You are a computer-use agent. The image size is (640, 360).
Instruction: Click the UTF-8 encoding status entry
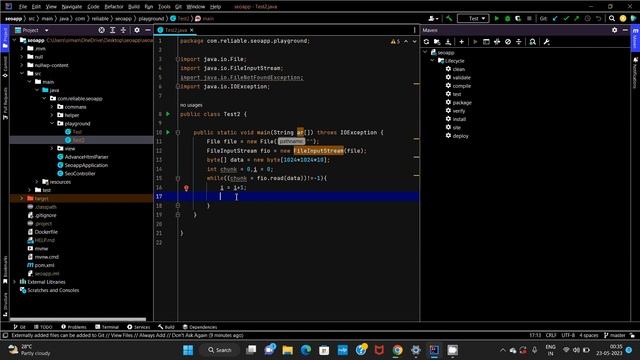coord(568,335)
